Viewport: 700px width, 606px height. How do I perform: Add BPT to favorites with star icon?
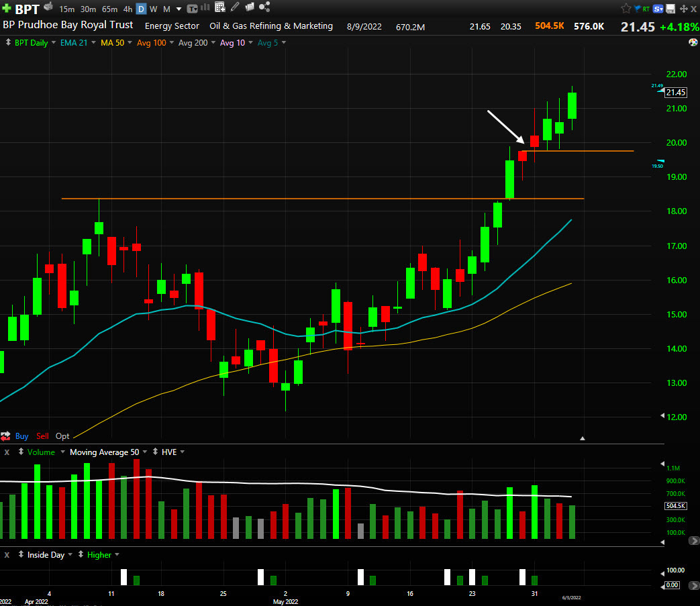tap(626, 9)
